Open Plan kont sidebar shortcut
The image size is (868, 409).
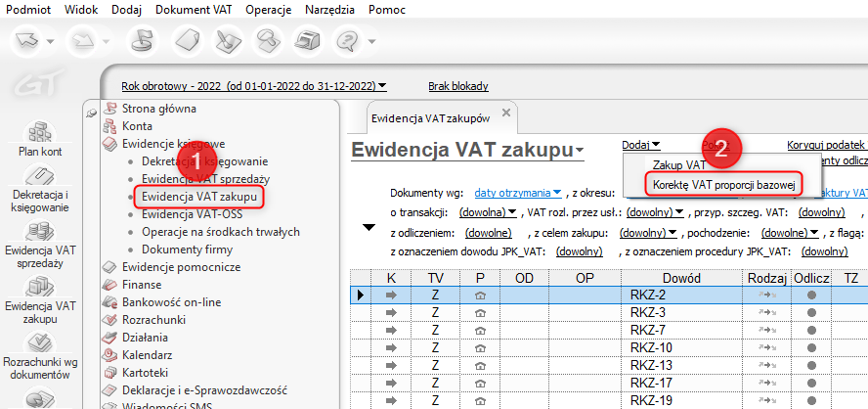(40, 139)
